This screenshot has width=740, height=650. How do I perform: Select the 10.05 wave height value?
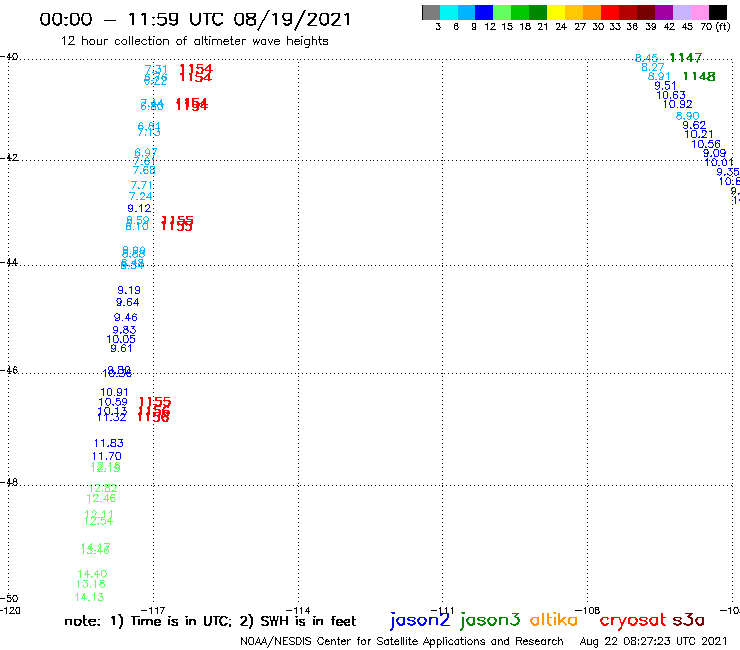tap(121, 339)
